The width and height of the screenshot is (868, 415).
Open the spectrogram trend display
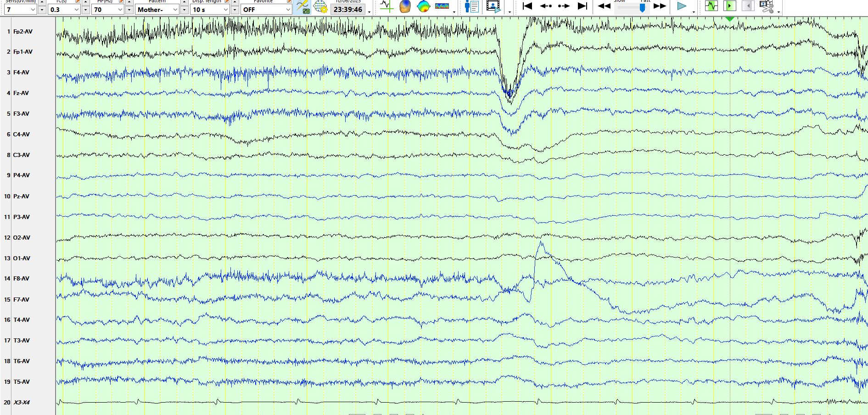(442, 6)
